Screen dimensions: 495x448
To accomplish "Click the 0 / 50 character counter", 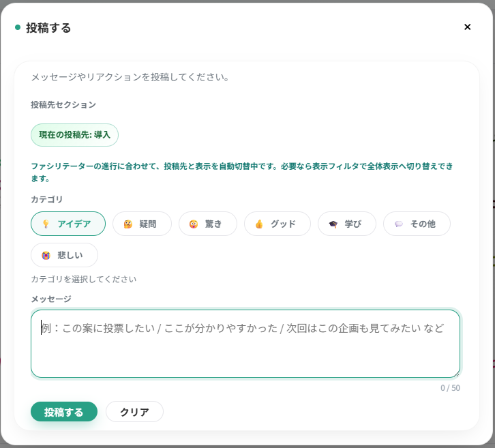I will (x=450, y=388).
